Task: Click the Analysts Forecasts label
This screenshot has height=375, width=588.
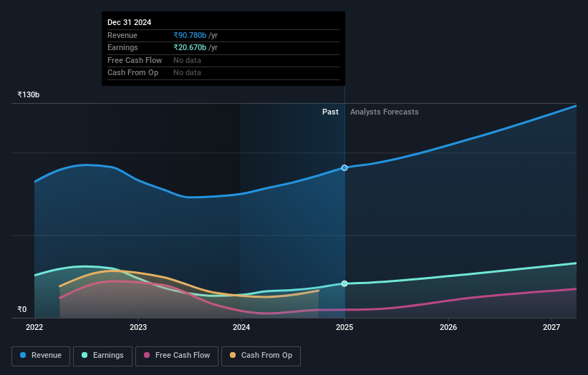Action: [x=385, y=112]
